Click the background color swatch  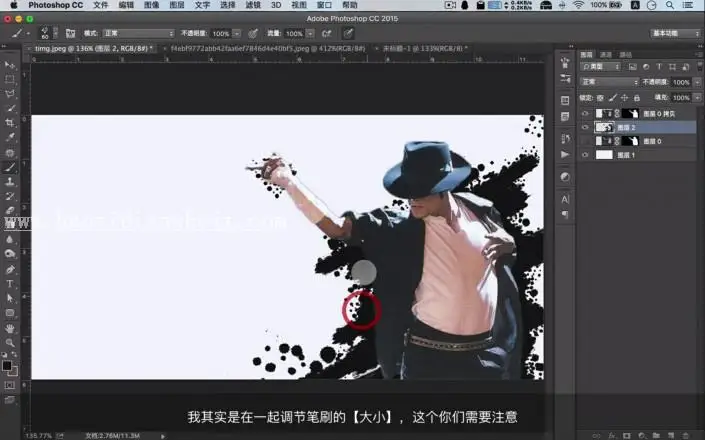pyautogui.click(x=13, y=371)
